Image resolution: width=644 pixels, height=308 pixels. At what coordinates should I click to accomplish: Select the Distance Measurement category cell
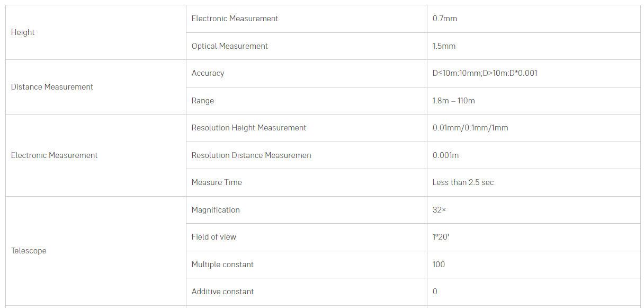[52, 87]
